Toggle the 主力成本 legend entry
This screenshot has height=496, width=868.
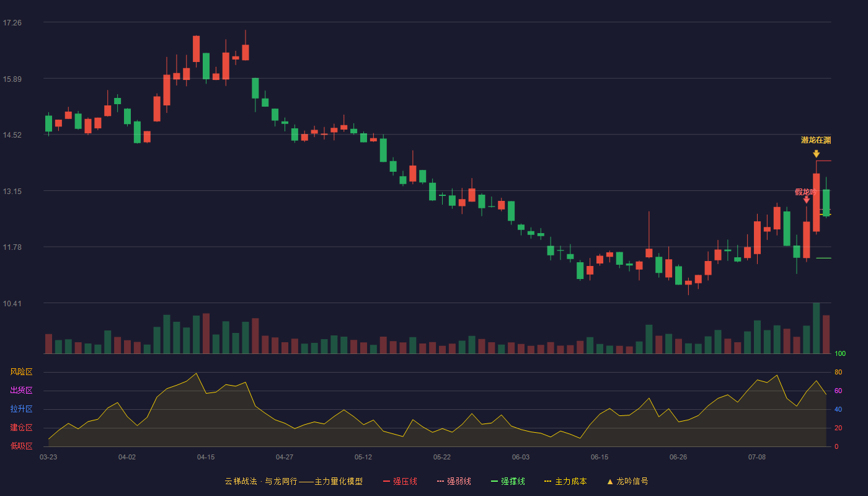click(x=565, y=482)
